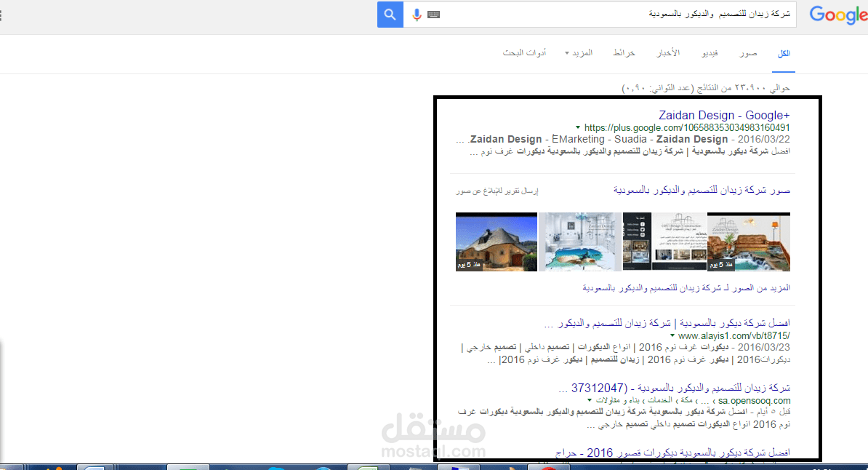Expand arrow beside www.alayis1.com URL

tap(672, 336)
